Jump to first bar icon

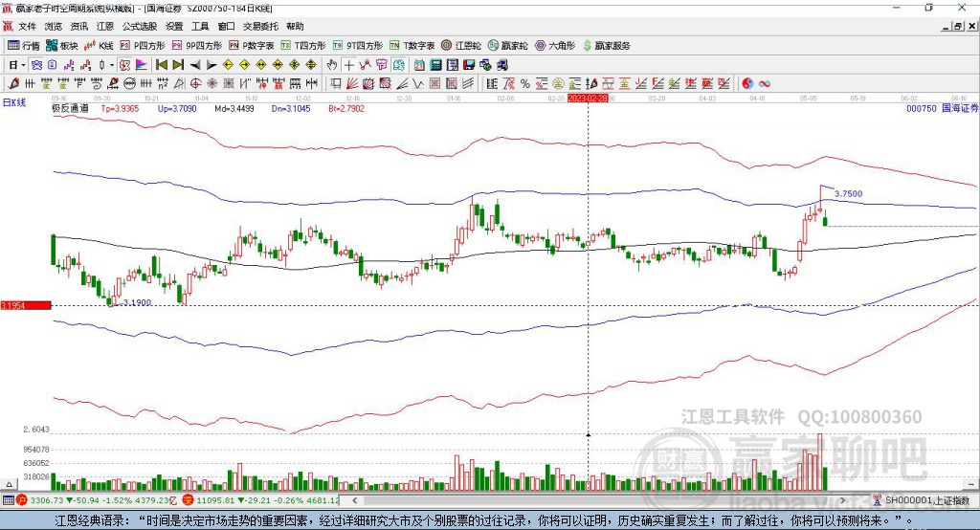pos(161,65)
